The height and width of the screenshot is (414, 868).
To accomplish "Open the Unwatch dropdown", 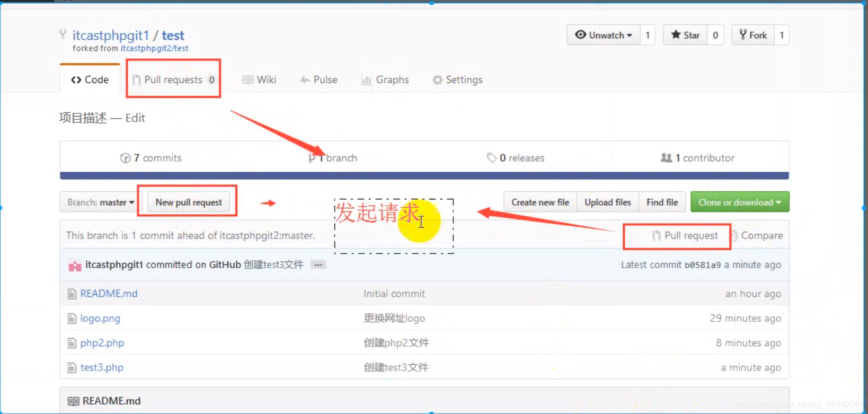I will [604, 35].
